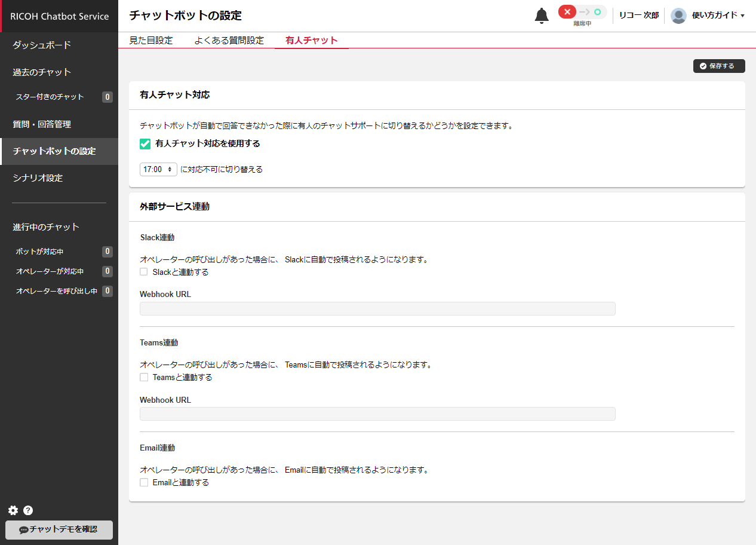Expand the 使い方ガイド dropdown menu
This screenshot has width=756, height=545.
718,16
